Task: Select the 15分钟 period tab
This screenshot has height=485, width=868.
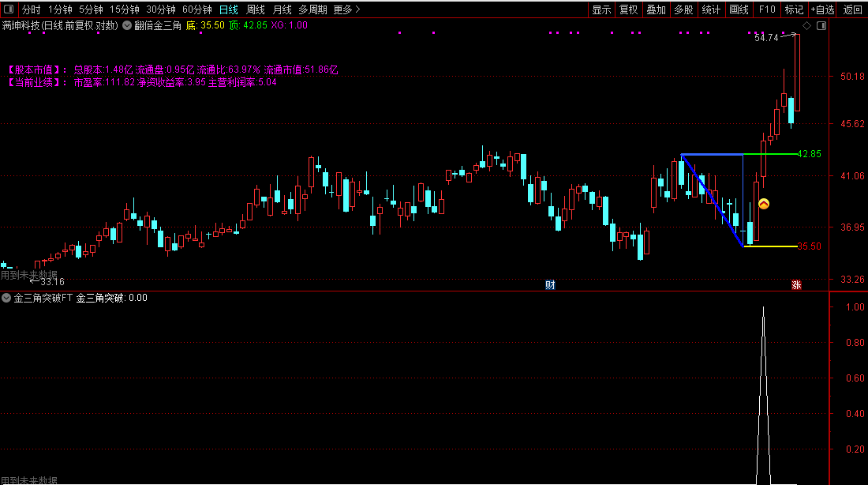Action: tap(125, 9)
